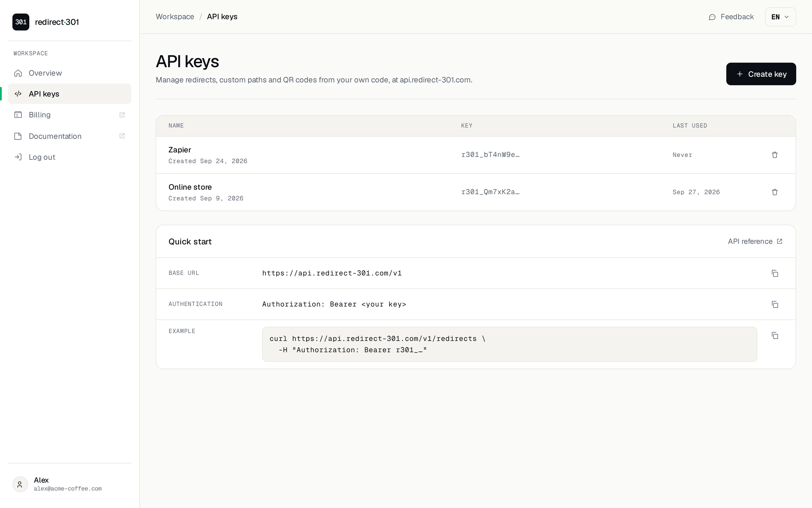Click the Feedback speech bubble icon
This screenshot has width=812, height=508.
(712, 17)
